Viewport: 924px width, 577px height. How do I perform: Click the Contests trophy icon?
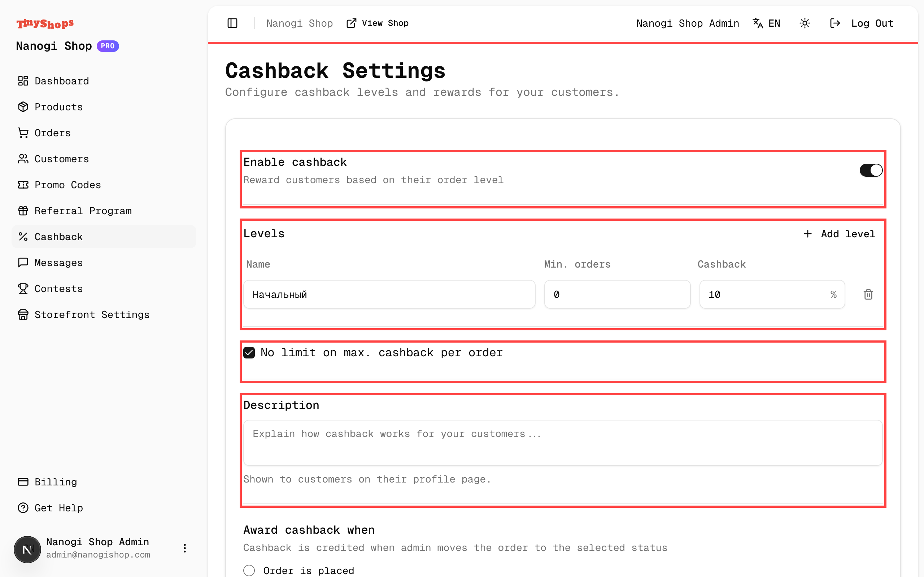point(23,288)
